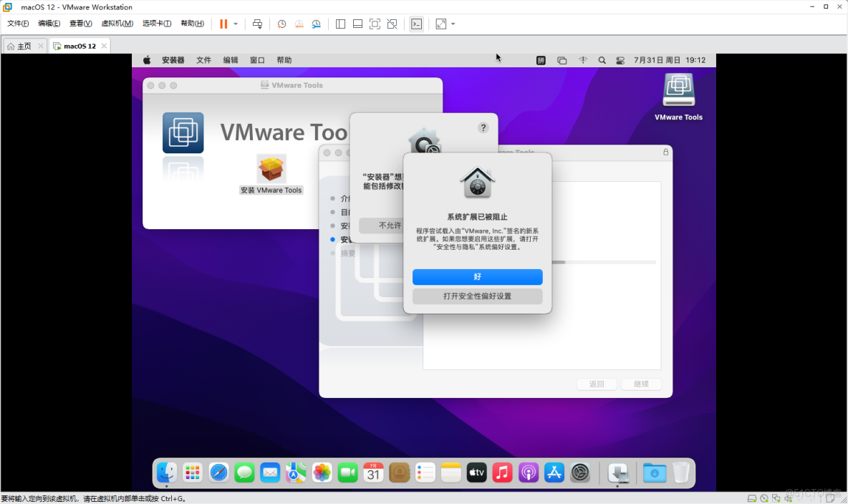Open Mail from the Dock

pos(270,472)
